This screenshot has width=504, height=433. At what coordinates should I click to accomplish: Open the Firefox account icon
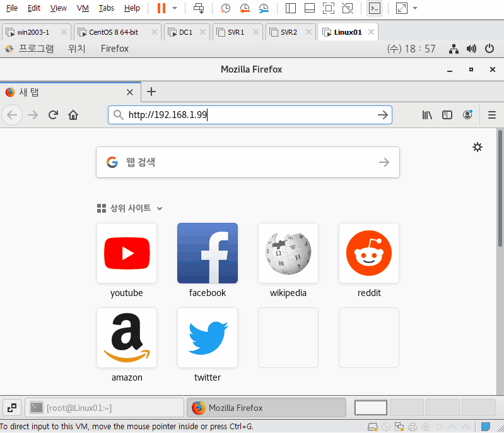[467, 115]
